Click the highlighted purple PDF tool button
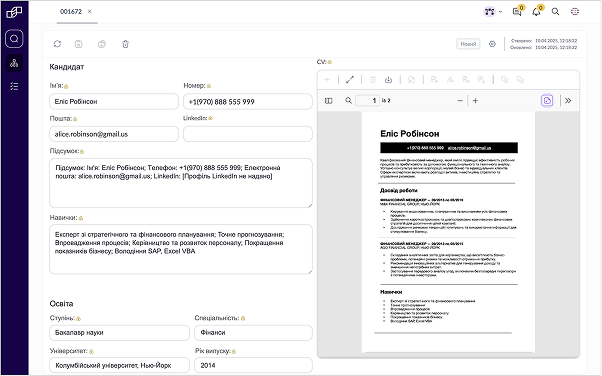602x376 pixels. [547, 101]
